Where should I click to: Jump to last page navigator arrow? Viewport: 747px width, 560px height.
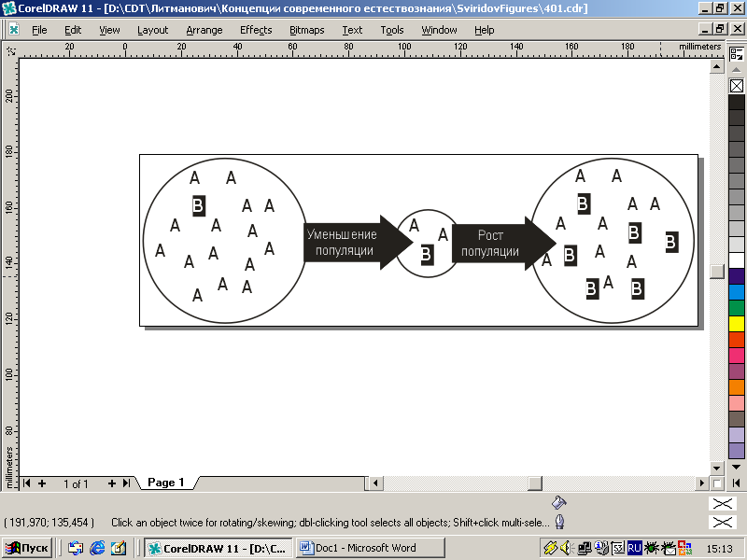(126, 483)
